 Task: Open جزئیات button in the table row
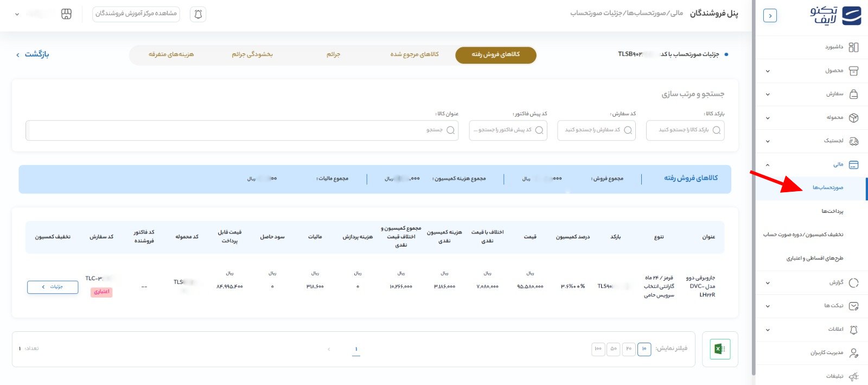click(53, 287)
